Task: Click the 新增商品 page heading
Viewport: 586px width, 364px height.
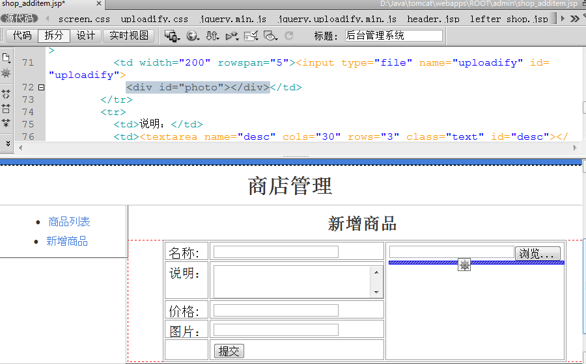Action: pos(362,224)
